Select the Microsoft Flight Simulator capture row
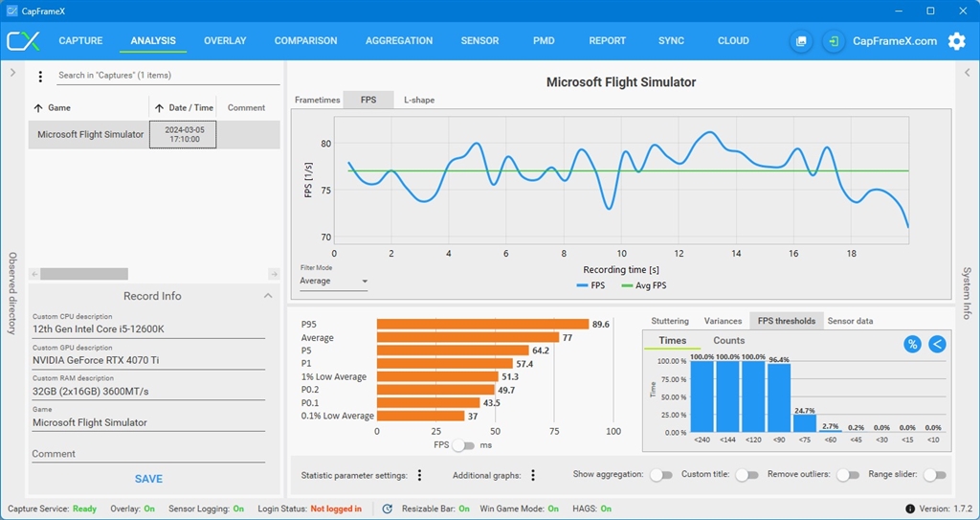The height and width of the screenshot is (520, 980). click(x=154, y=134)
